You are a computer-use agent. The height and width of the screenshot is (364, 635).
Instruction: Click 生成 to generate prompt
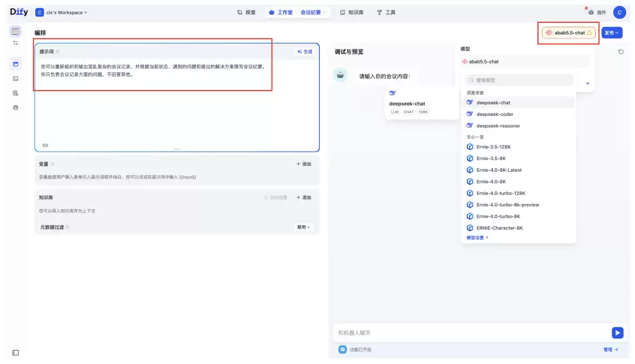coord(305,52)
